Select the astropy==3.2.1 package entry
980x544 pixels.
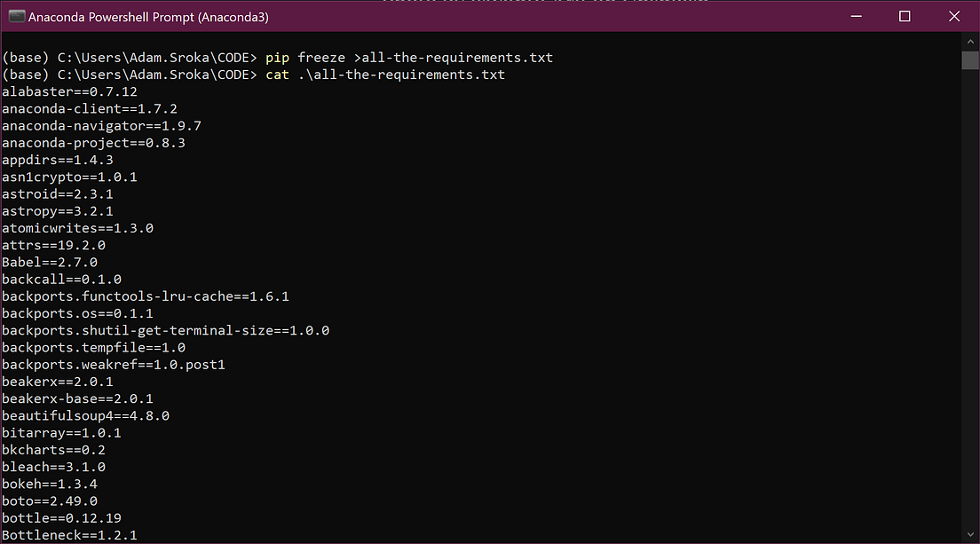point(57,210)
